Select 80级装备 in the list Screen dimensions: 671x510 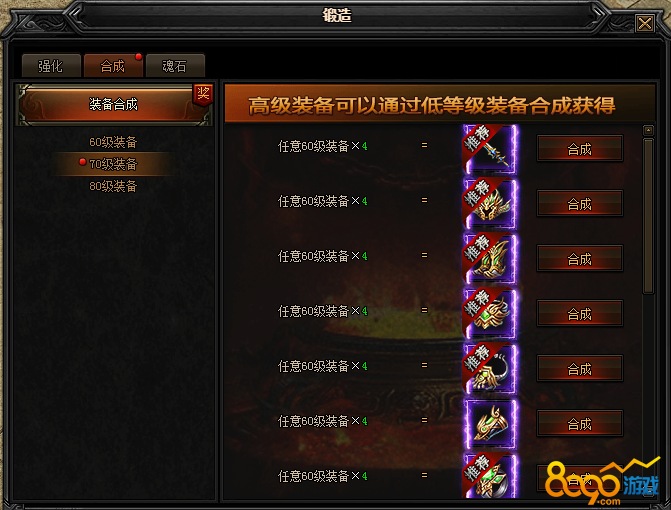tap(113, 186)
